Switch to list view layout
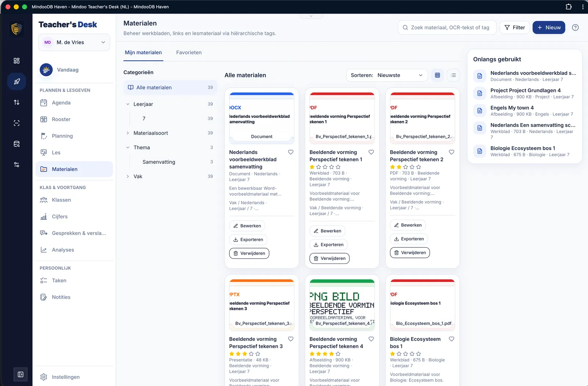The width and height of the screenshot is (588, 386). coord(453,75)
